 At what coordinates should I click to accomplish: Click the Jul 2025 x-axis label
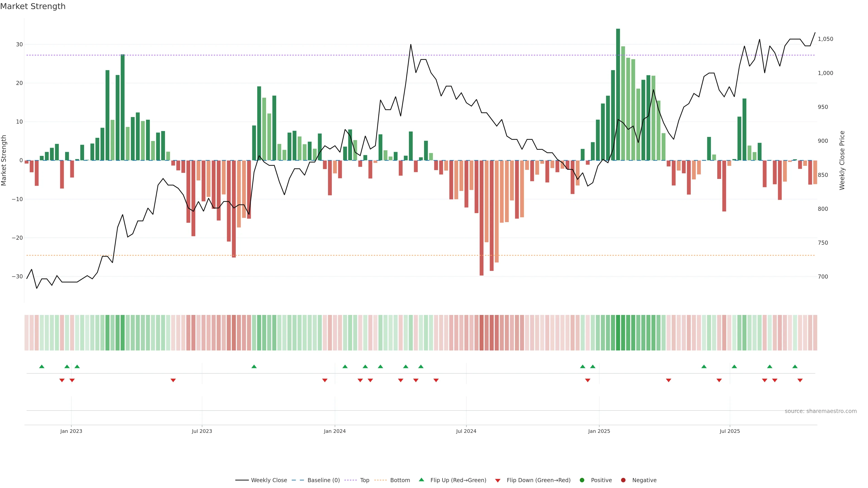click(729, 431)
